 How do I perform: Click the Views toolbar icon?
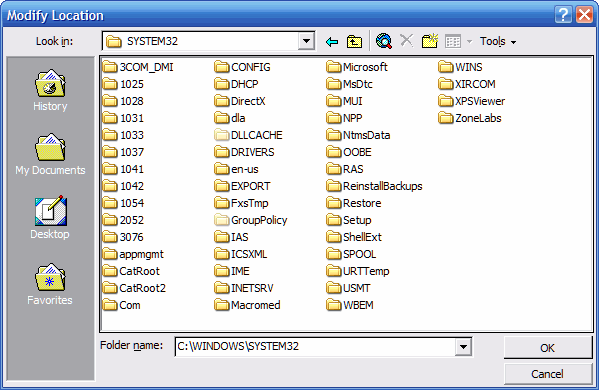(453, 41)
